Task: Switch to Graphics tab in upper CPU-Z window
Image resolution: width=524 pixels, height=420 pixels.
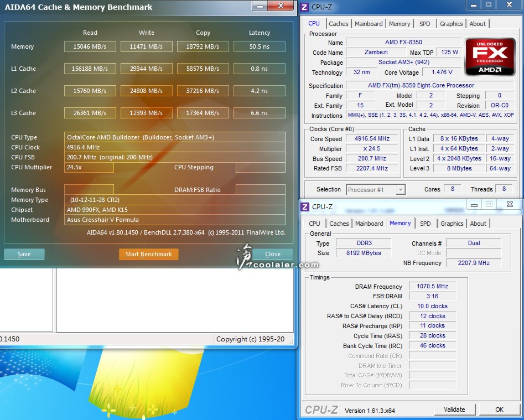Action: coord(451,24)
